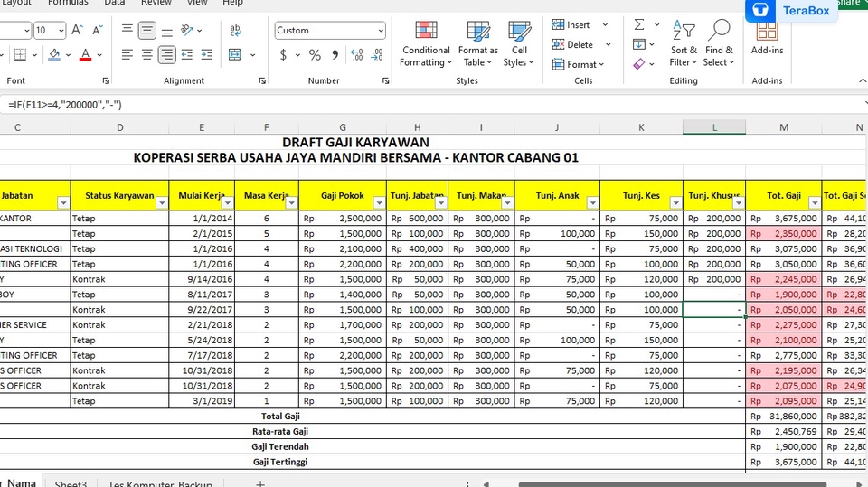868x487 pixels.
Task: Open filter dropdown for Tot. Gaji column
Action: click(x=815, y=203)
